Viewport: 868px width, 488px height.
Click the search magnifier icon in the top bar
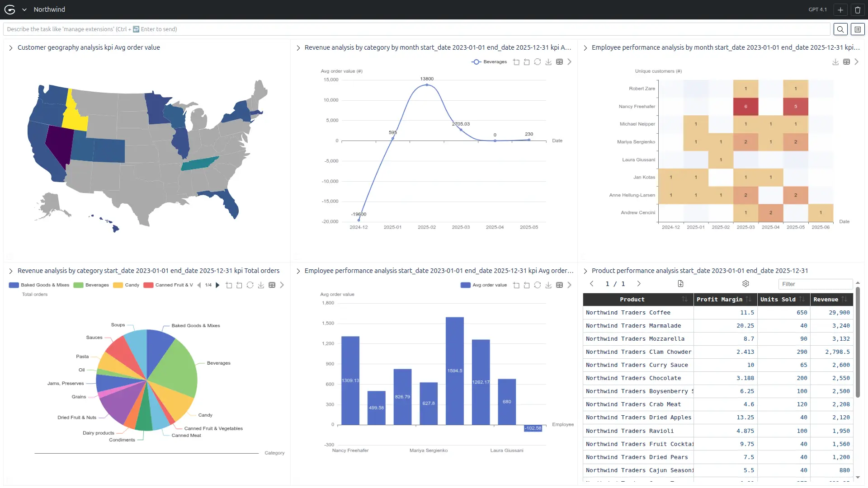[x=840, y=29]
